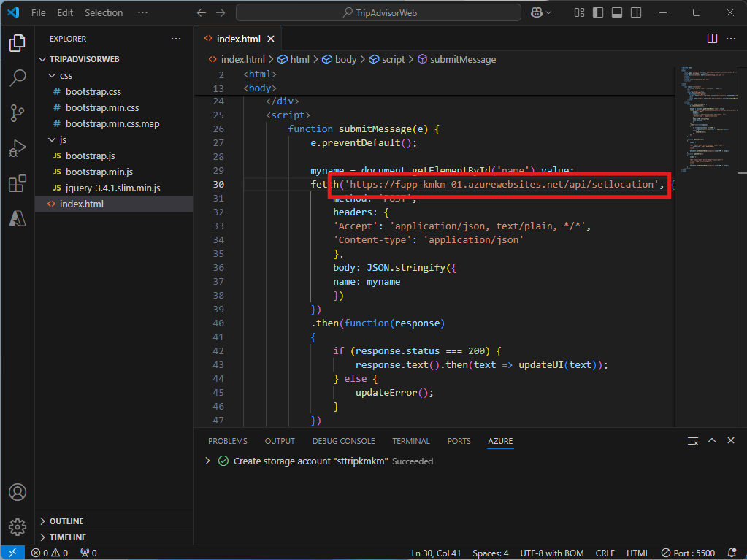Change language mode HTML in status bar

(637, 553)
